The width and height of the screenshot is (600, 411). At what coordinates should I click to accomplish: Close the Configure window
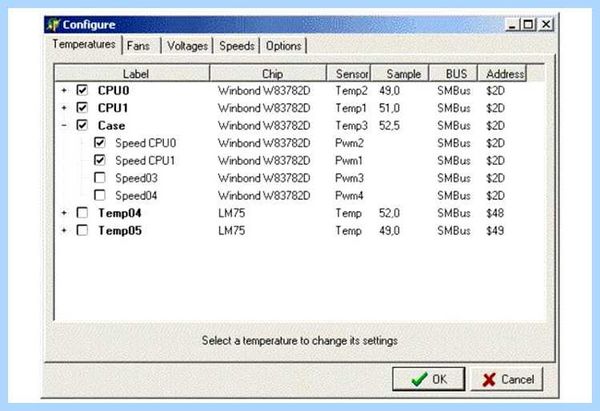[546, 25]
